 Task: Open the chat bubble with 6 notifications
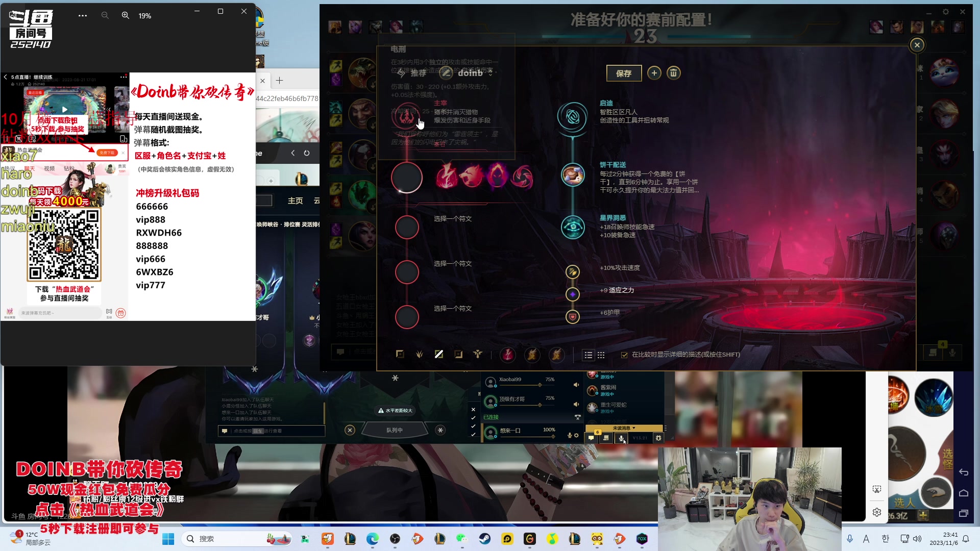[x=592, y=438]
